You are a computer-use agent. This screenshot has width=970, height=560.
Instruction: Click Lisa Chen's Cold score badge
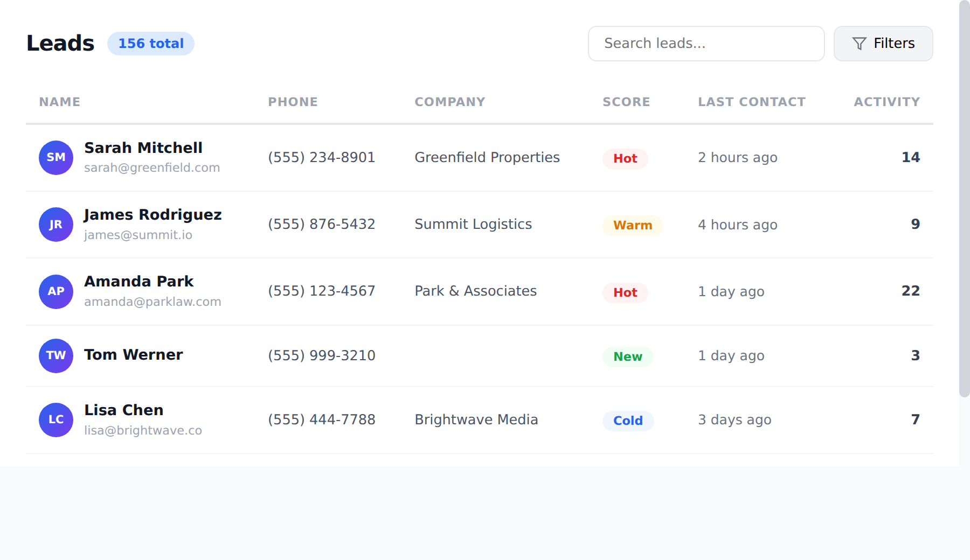click(628, 421)
